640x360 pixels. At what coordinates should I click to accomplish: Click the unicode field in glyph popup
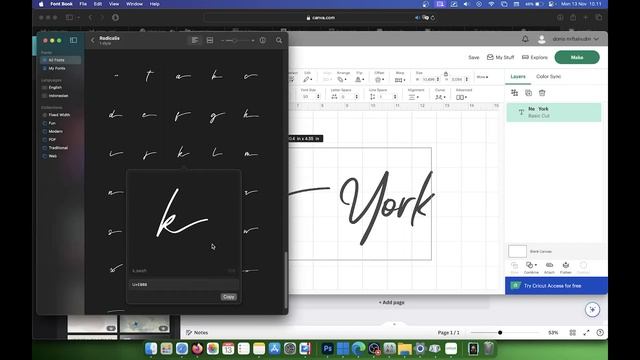[x=184, y=284]
